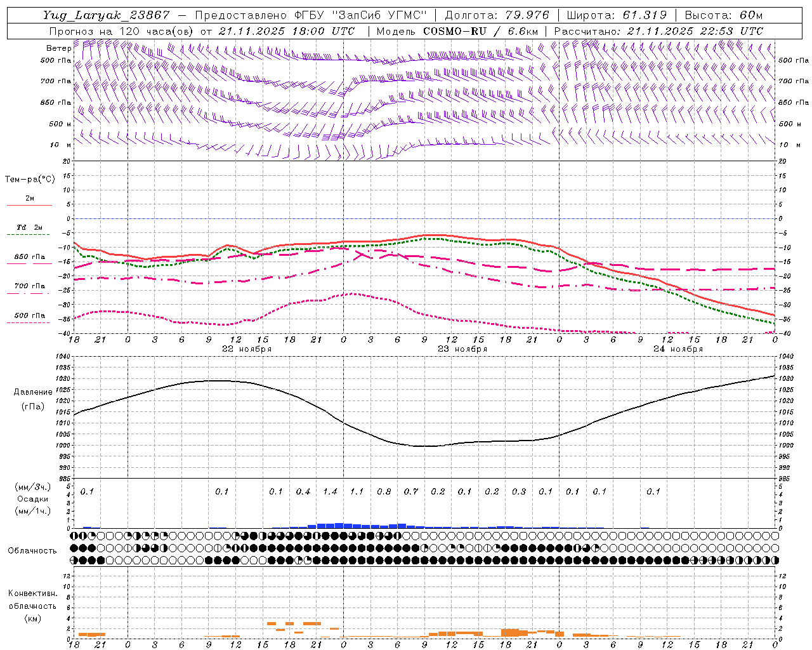This screenshot has height=650, width=812.
Task: Click the Ветер section label
Action: coord(58,48)
